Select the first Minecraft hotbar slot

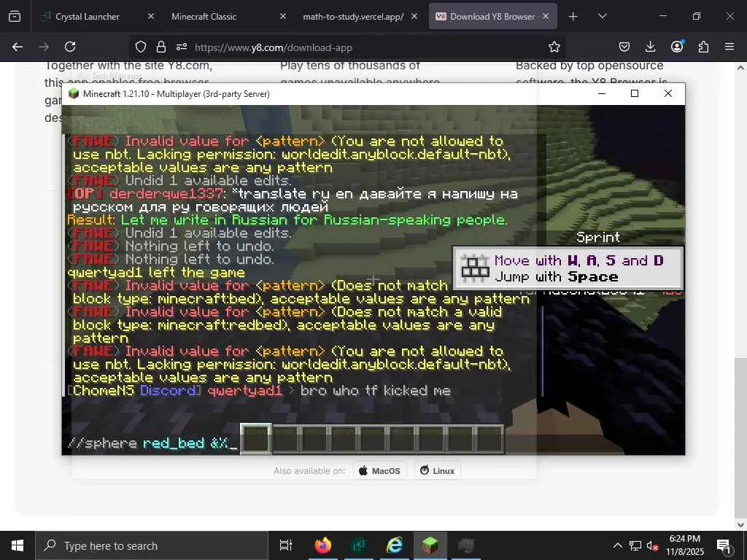(256, 438)
